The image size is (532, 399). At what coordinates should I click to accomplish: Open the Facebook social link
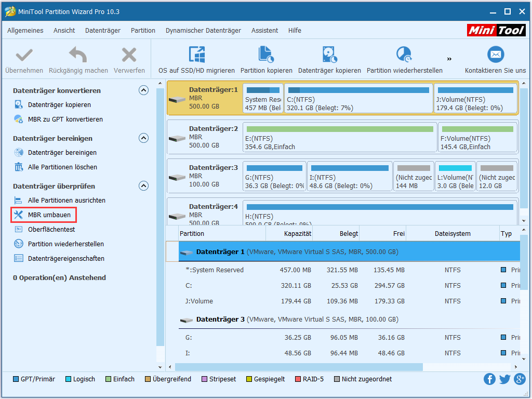(489, 379)
